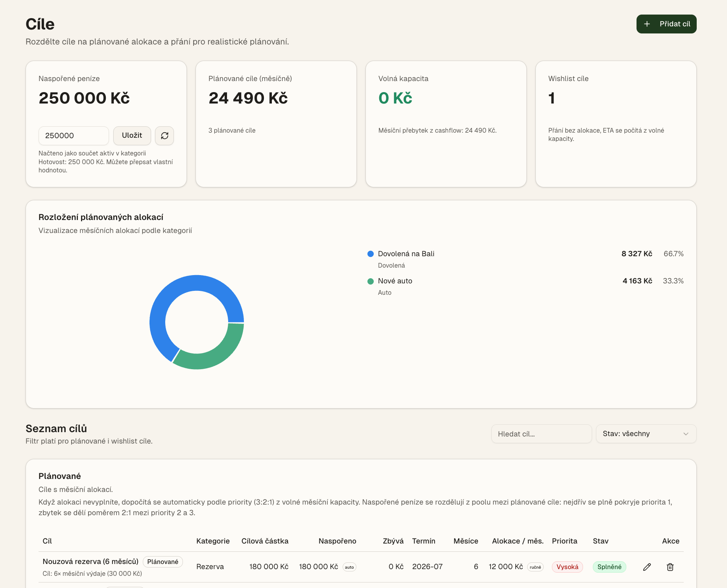Toggle the Nové auto legend entry

click(395, 281)
